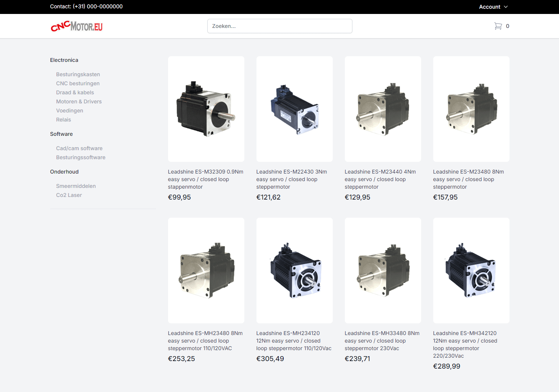Click the €289,99 price
Screen dimensions: 559x392
click(x=447, y=366)
